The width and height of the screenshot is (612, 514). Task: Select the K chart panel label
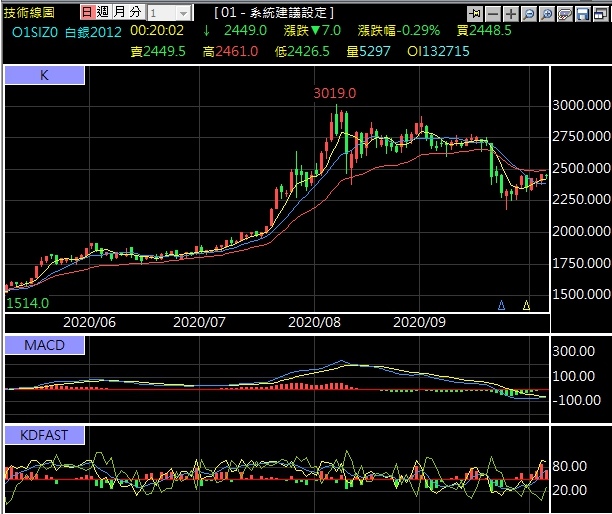point(44,75)
